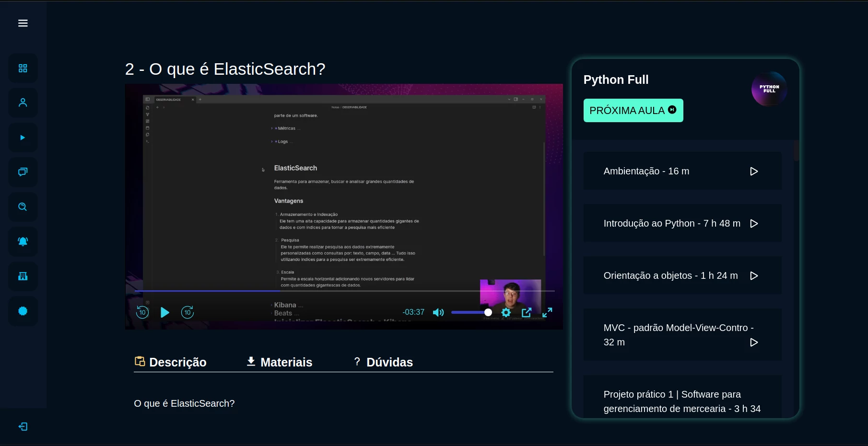
Task: Open the hamburger menu at top left
Action: point(23,23)
